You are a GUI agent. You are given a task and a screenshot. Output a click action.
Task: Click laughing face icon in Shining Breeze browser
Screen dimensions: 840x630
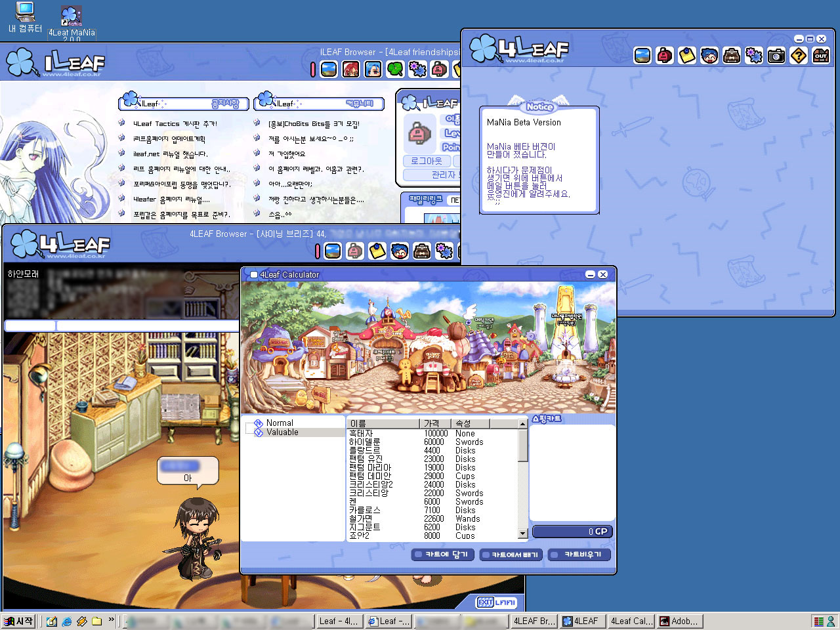(x=400, y=251)
